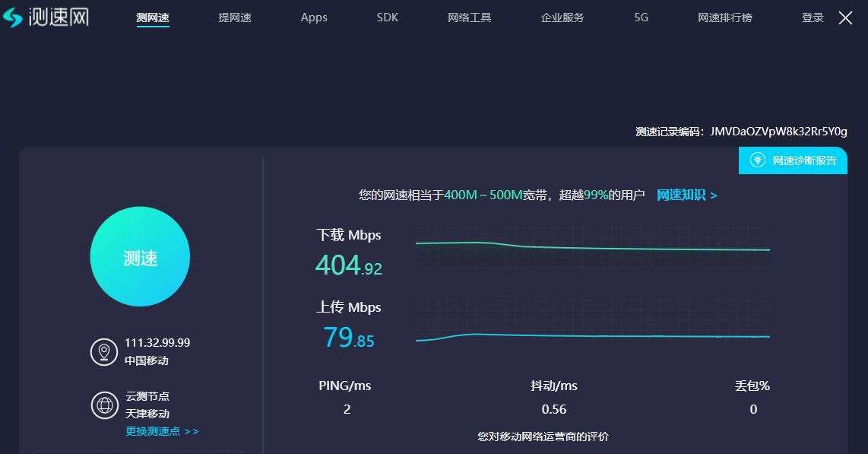Click the 上传 Mbps label
Viewport: 868px width, 454px height.
coord(349,306)
